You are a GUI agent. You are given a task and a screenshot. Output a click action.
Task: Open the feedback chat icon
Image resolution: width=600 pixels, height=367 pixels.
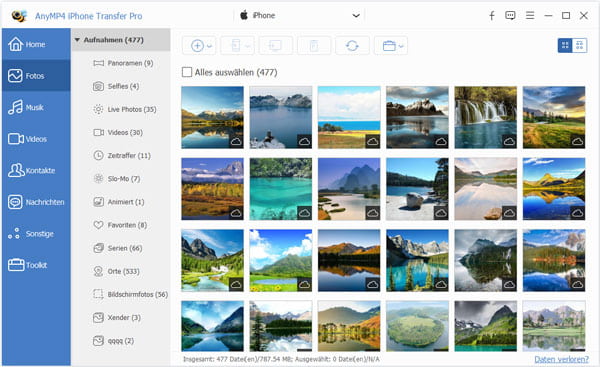click(x=510, y=15)
